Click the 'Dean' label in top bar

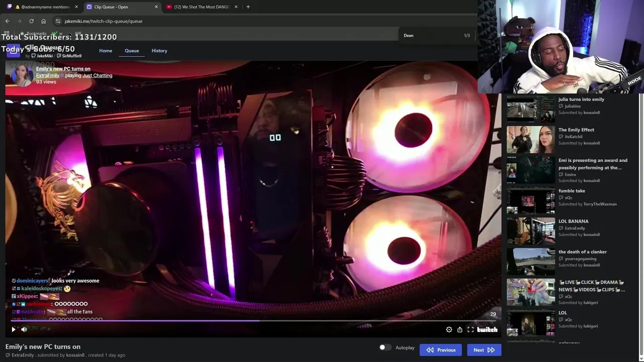(x=409, y=36)
